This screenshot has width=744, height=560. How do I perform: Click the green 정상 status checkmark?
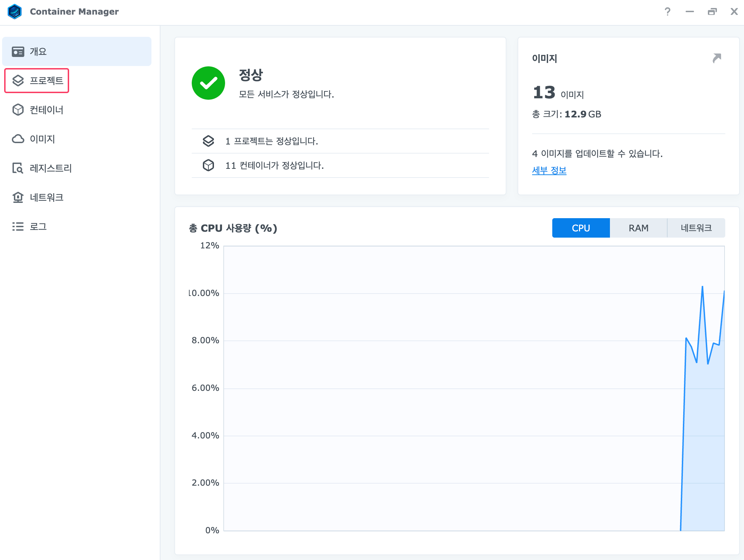(x=208, y=83)
